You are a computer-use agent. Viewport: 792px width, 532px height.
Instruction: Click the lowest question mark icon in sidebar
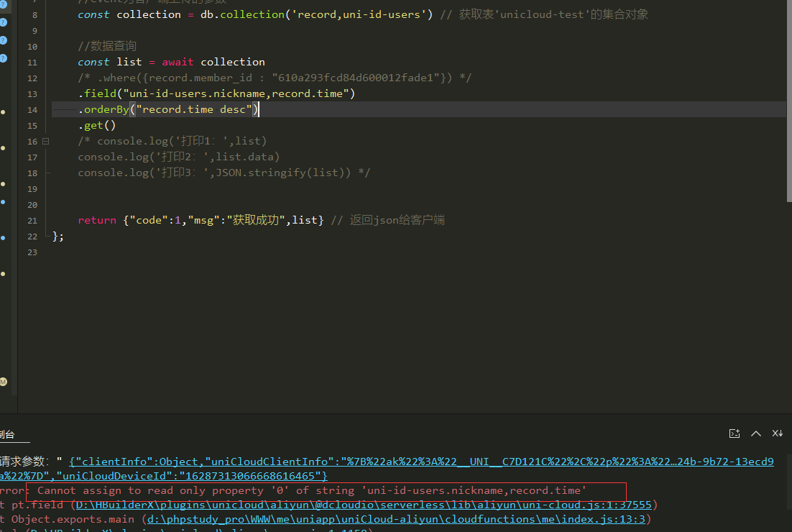[x=4, y=58]
